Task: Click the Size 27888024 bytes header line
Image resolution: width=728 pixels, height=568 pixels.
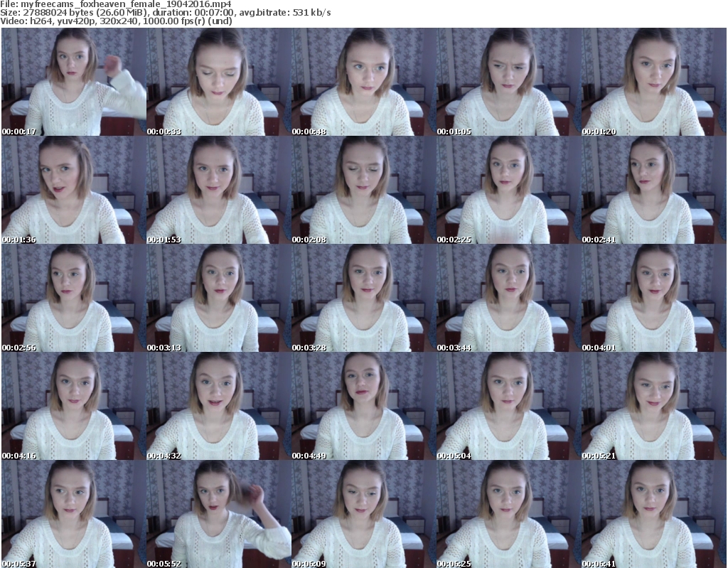Action: pyautogui.click(x=165, y=13)
